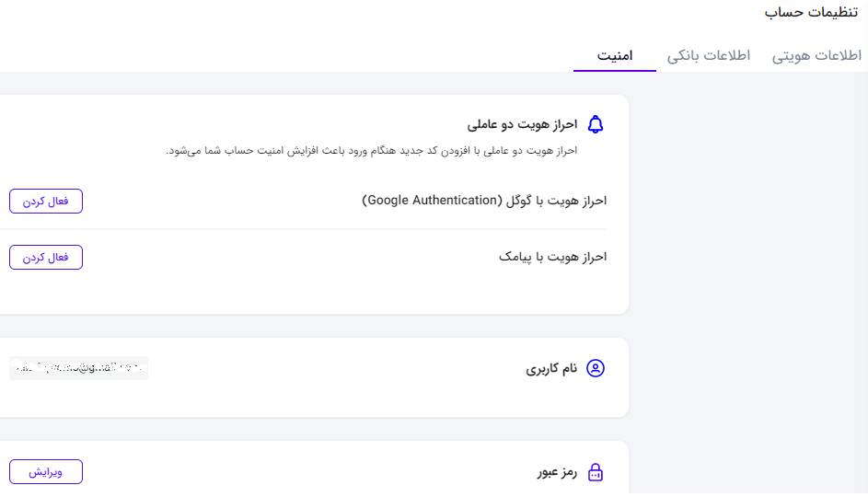Click the two-factor description sentence
The width and height of the screenshot is (868, 497).
coord(372,151)
